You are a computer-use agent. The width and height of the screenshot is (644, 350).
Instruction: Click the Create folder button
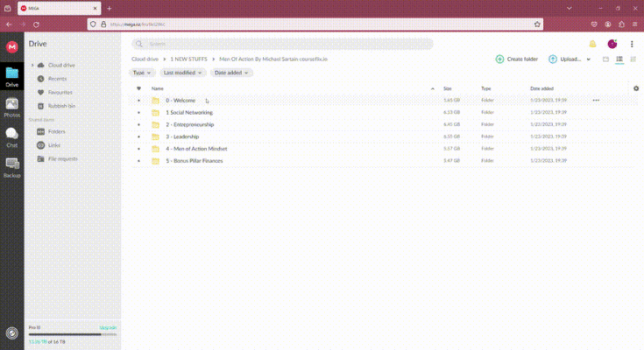[x=517, y=59]
